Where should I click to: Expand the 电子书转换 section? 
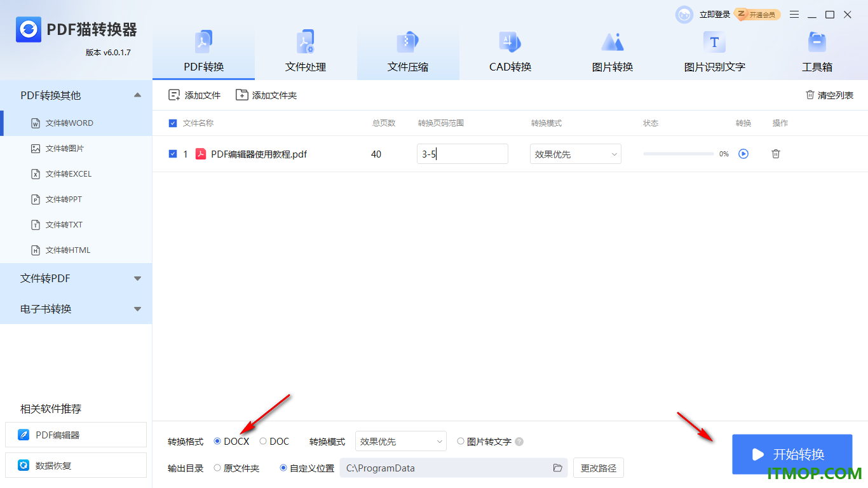click(76, 309)
